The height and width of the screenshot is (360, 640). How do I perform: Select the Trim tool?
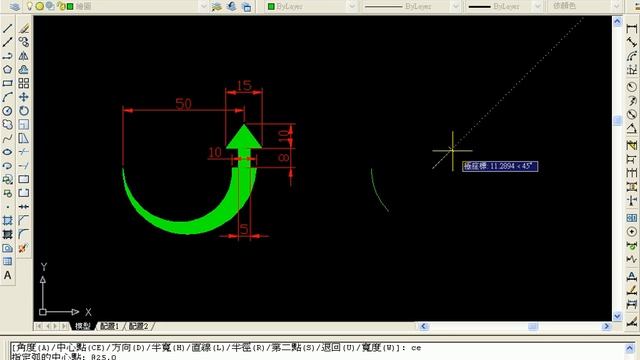coord(24,152)
